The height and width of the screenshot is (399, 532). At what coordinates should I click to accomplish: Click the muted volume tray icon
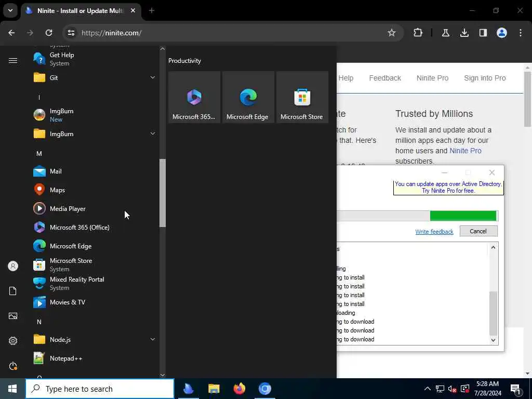click(452, 389)
